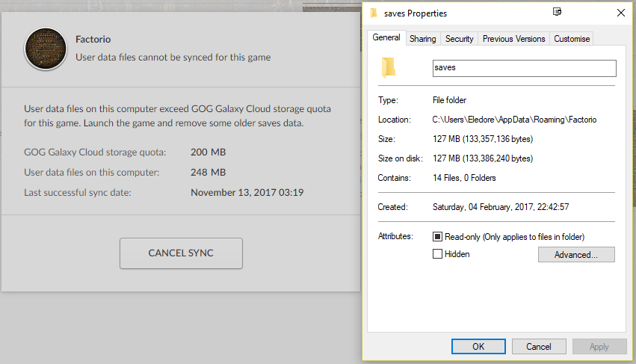This screenshot has height=364, width=636.
Task: Click Cancel in saves Properties
Action: (539, 347)
